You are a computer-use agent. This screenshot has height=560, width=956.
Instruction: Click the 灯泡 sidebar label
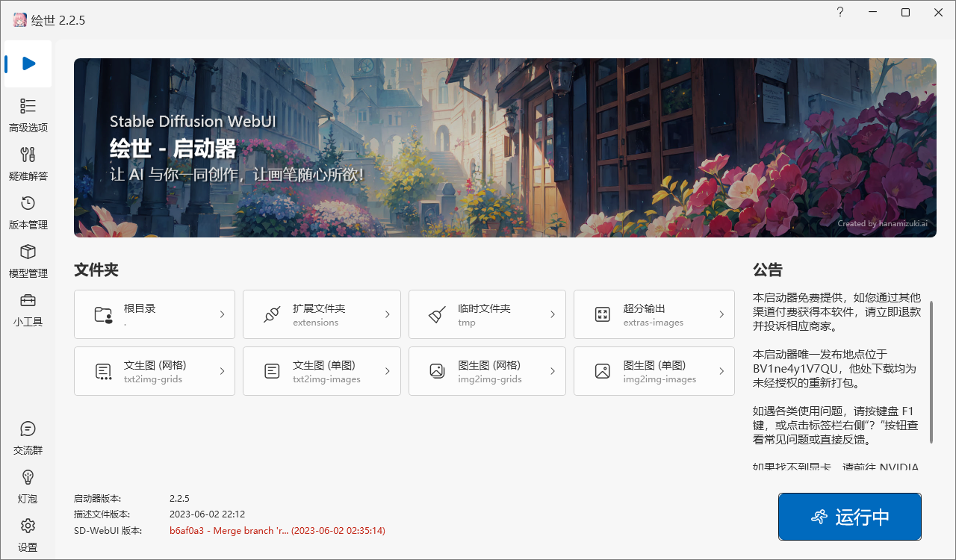[28, 499]
